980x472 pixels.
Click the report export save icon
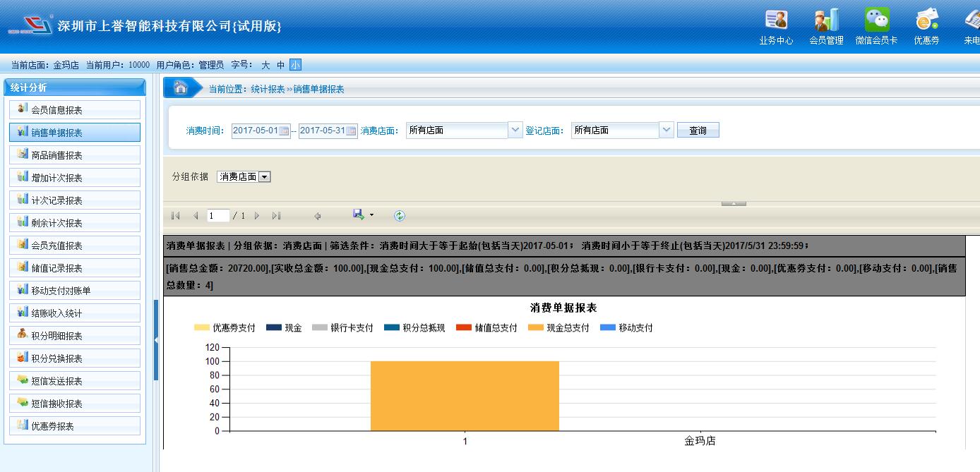pyautogui.click(x=359, y=215)
